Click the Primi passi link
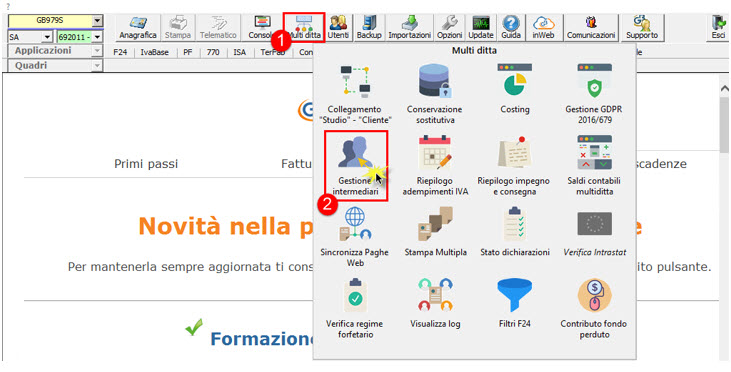 [x=146, y=164]
